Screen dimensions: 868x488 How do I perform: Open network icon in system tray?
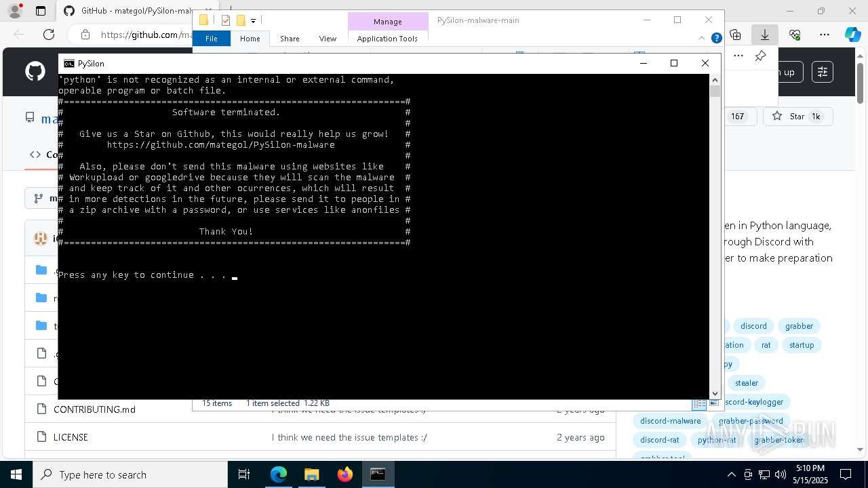[x=764, y=474]
